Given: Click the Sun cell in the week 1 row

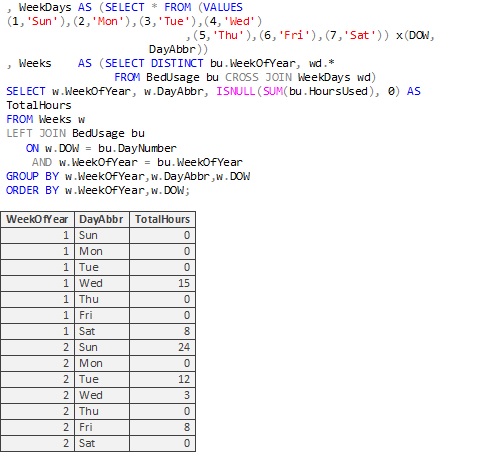Looking at the screenshot, I should click(102, 235).
